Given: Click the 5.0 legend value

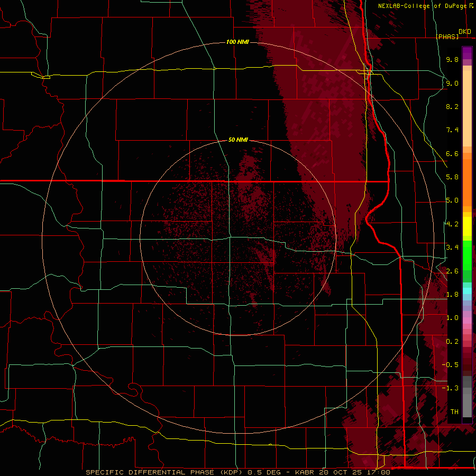Looking at the screenshot, I should coord(452,200).
